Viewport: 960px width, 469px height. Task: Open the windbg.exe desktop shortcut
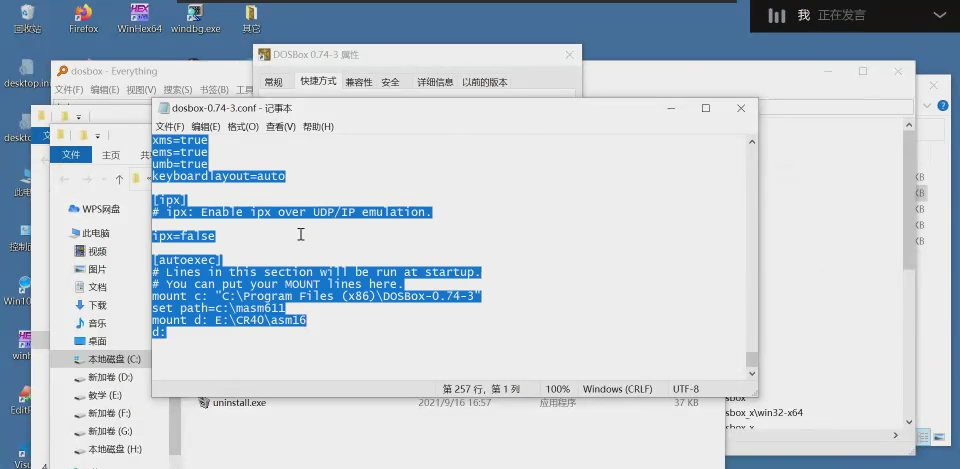pyautogui.click(x=195, y=17)
